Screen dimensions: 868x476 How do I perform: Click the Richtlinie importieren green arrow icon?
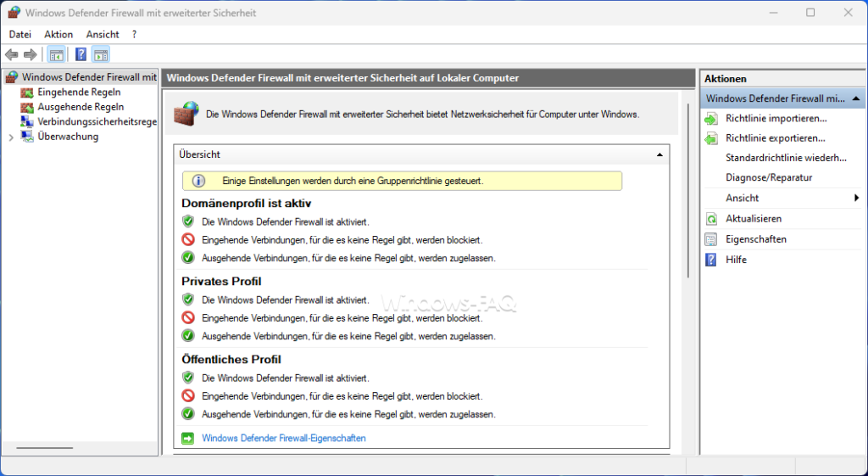pos(711,119)
